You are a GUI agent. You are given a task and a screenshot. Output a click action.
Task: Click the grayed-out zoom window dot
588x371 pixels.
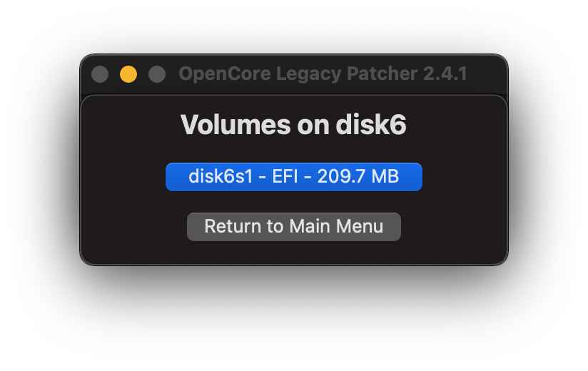point(157,73)
